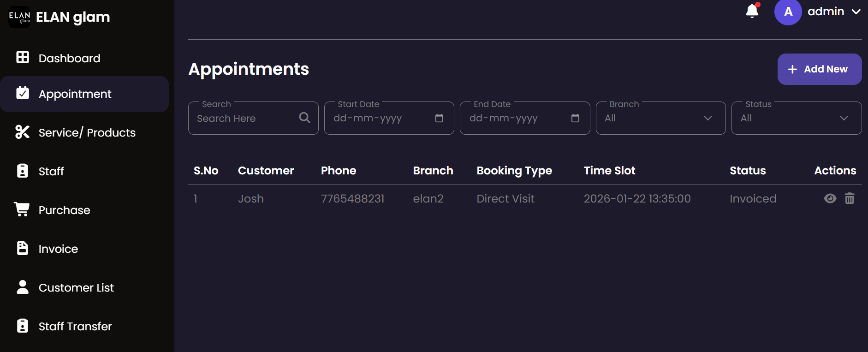The image size is (868, 352).
Task: Open the End Date calendar picker icon
Action: pyautogui.click(x=575, y=118)
